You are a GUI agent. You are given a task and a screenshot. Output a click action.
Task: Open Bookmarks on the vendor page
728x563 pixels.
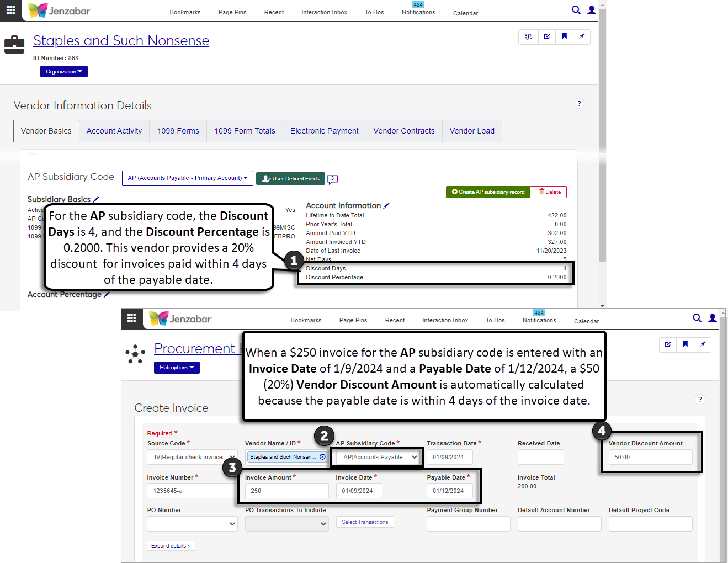185,12
